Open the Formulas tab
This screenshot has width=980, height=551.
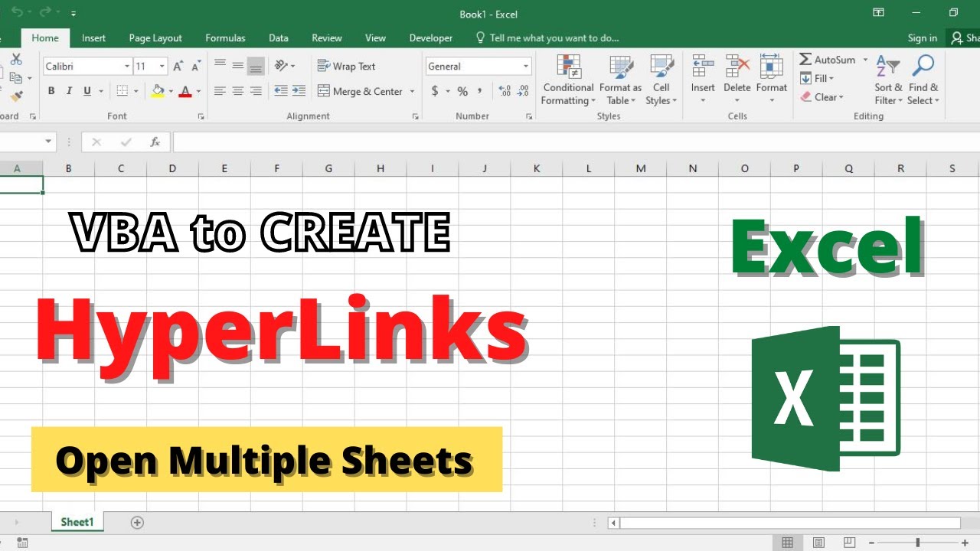pyautogui.click(x=225, y=38)
